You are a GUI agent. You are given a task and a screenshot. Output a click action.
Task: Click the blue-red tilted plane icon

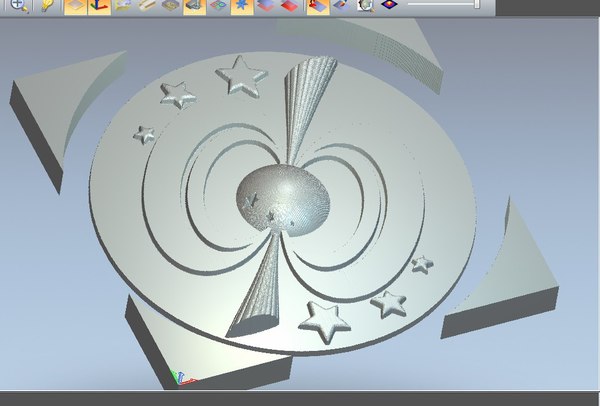340,6
